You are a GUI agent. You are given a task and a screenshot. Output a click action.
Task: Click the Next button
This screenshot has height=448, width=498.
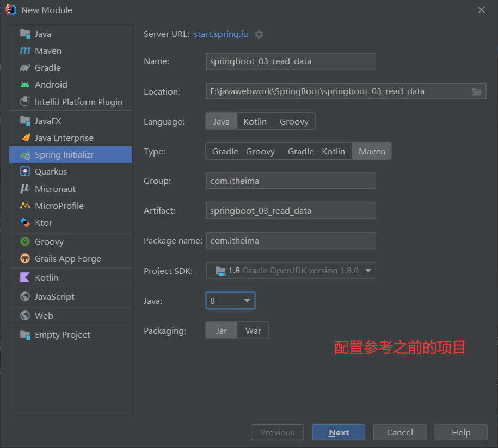(339, 432)
